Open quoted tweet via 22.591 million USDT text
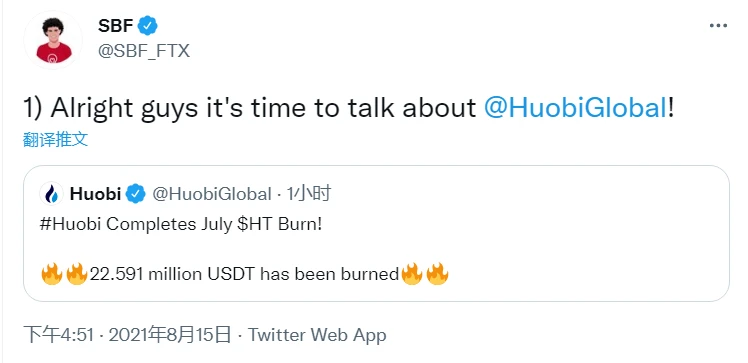Image resolution: width=748 pixels, height=363 pixels. pyautogui.click(x=244, y=274)
